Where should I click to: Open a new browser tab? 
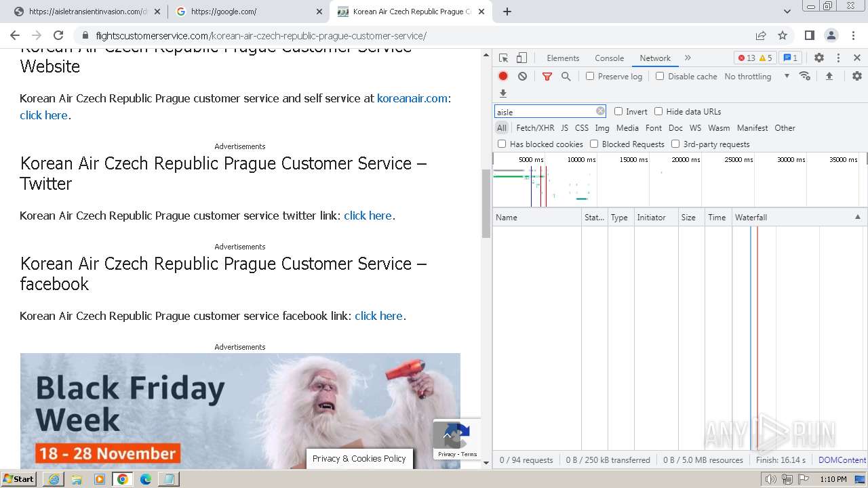tap(507, 12)
